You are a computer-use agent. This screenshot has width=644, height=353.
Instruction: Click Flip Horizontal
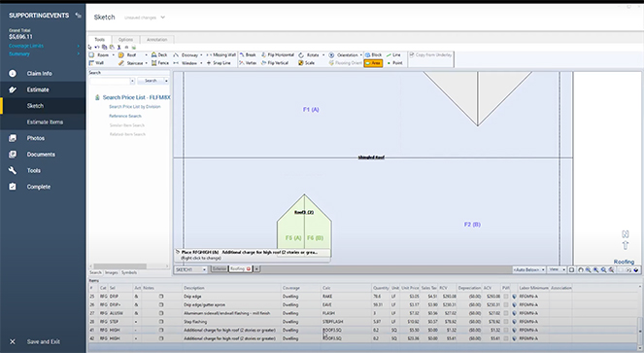tap(278, 54)
